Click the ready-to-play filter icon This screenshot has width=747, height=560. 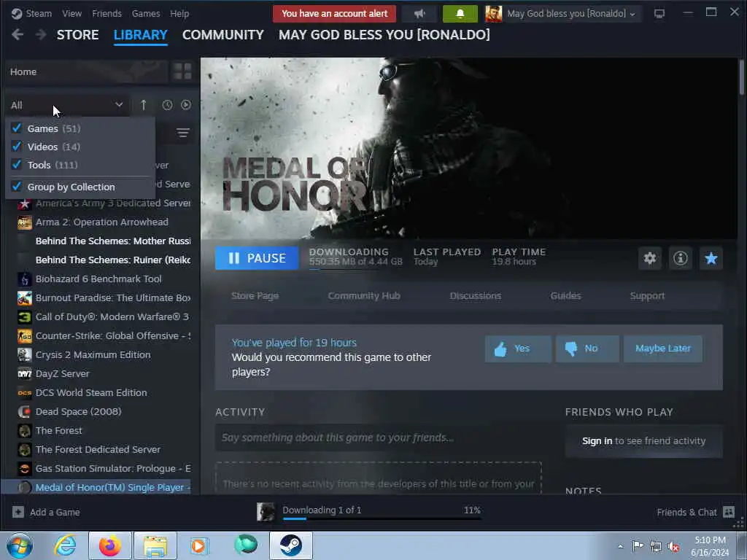[x=186, y=105]
